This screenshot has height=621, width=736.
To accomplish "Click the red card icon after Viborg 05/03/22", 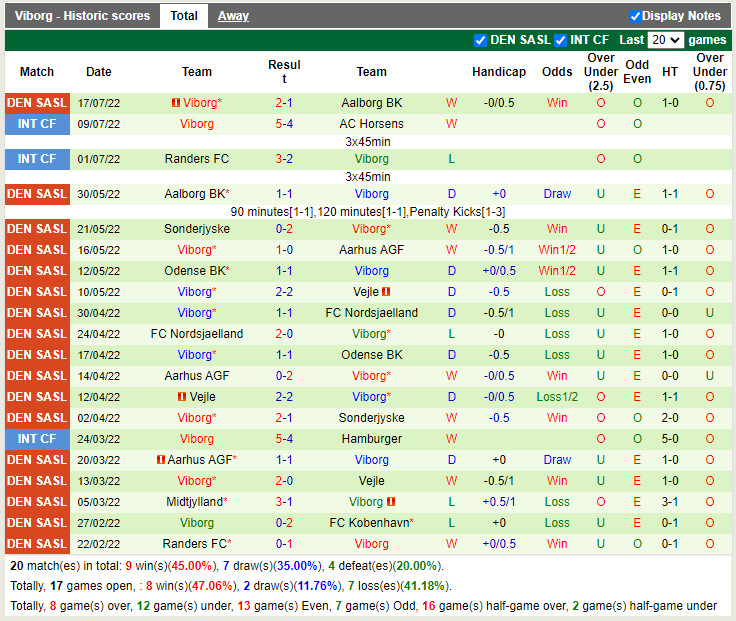I will pyautogui.click(x=391, y=502).
